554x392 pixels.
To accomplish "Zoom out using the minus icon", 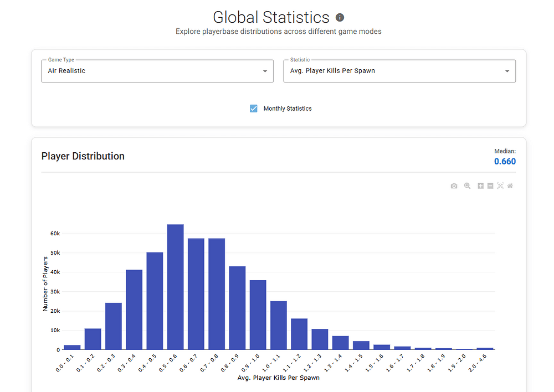I will pos(490,186).
